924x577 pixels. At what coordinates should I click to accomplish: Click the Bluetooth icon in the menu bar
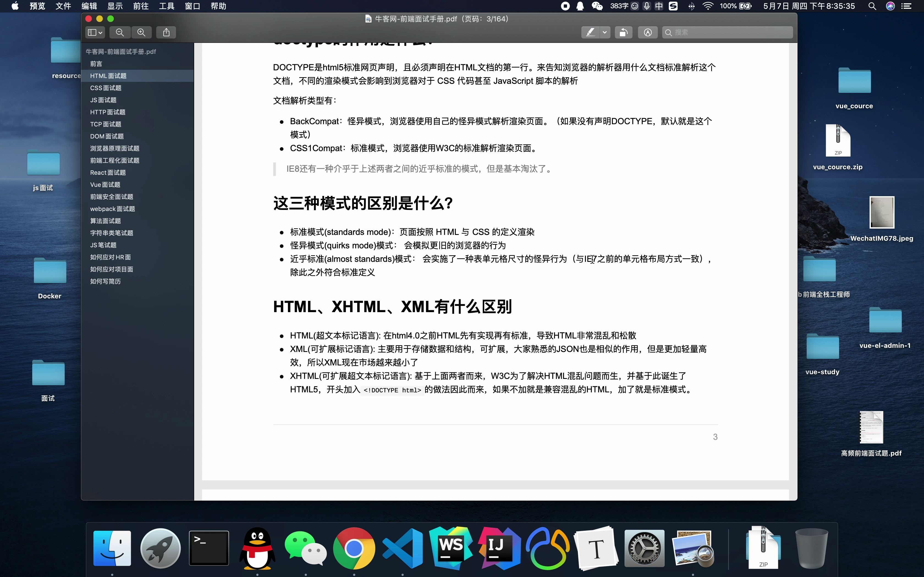coord(691,6)
